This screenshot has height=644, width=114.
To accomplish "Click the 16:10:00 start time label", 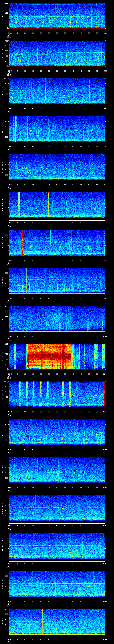I will click(x=9, y=374).
